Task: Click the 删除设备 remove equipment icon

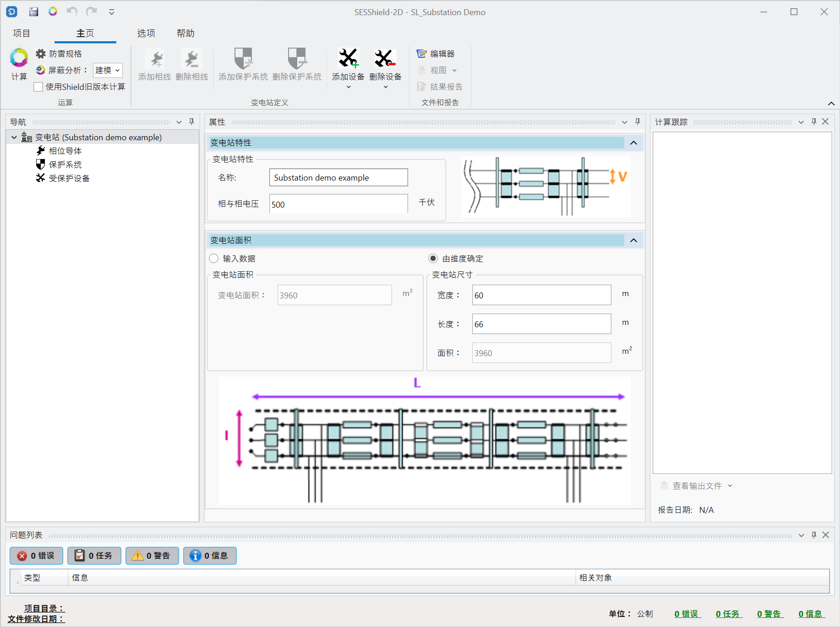Action: click(385, 59)
